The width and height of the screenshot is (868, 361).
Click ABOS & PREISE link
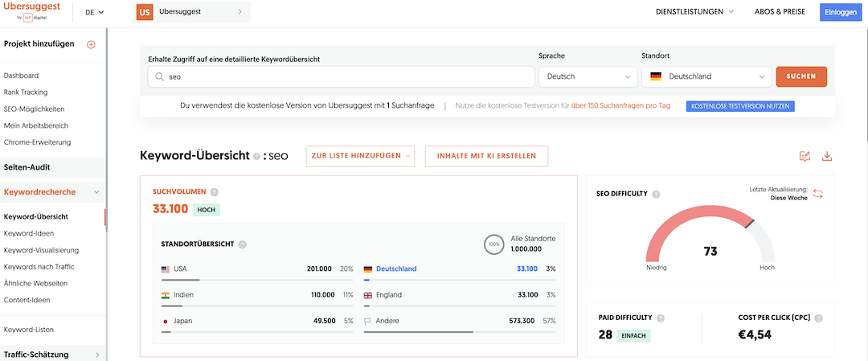click(780, 11)
